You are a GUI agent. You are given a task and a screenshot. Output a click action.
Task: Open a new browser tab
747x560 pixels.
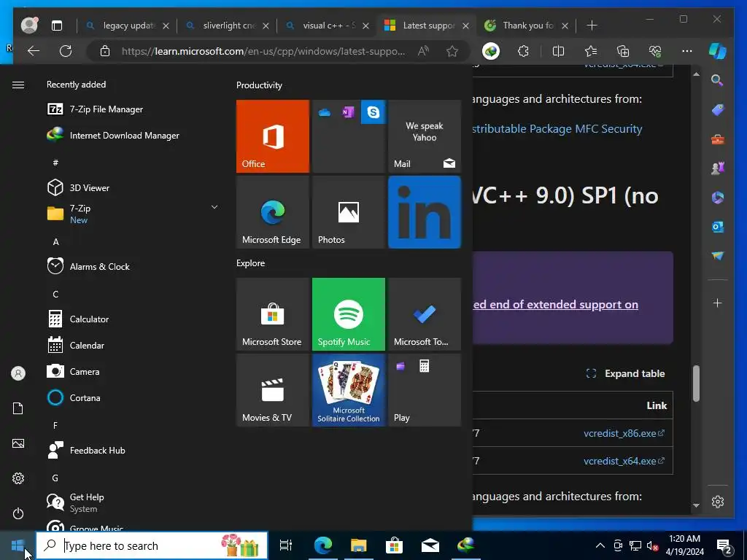tap(592, 26)
